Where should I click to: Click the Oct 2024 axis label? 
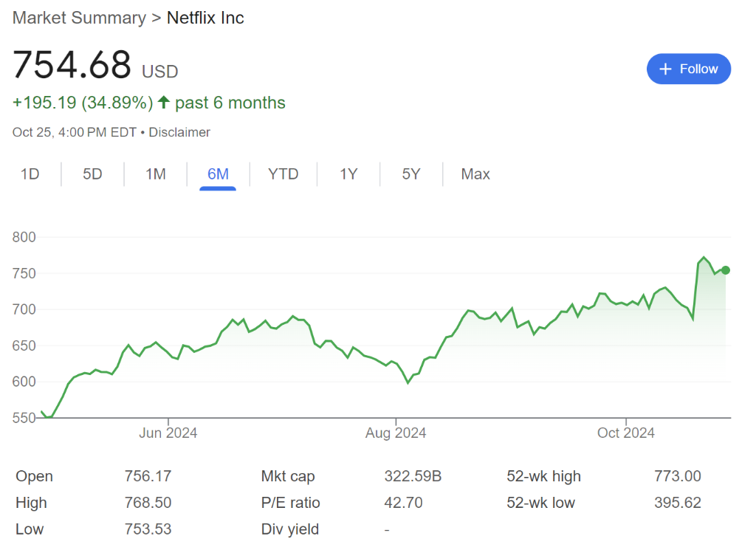click(625, 433)
